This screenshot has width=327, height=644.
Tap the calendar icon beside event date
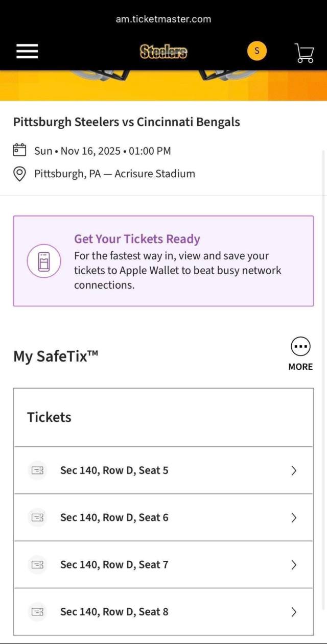19,150
